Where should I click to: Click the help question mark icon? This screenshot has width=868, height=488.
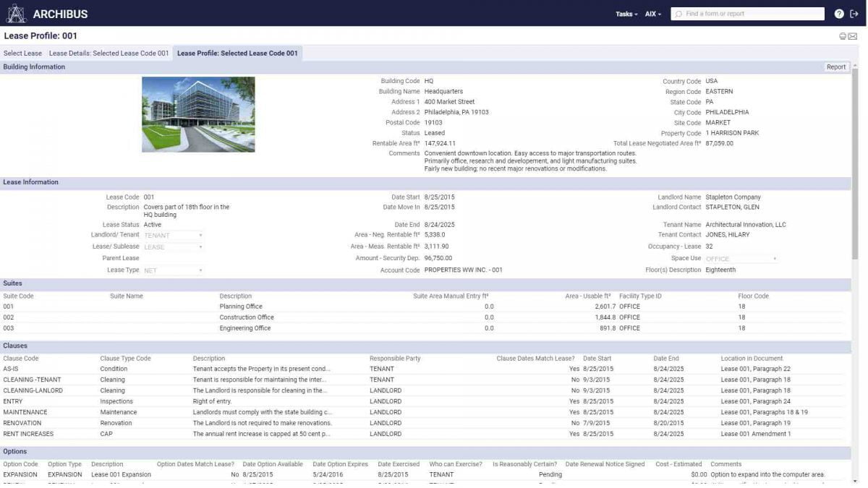pyautogui.click(x=840, y=13)
